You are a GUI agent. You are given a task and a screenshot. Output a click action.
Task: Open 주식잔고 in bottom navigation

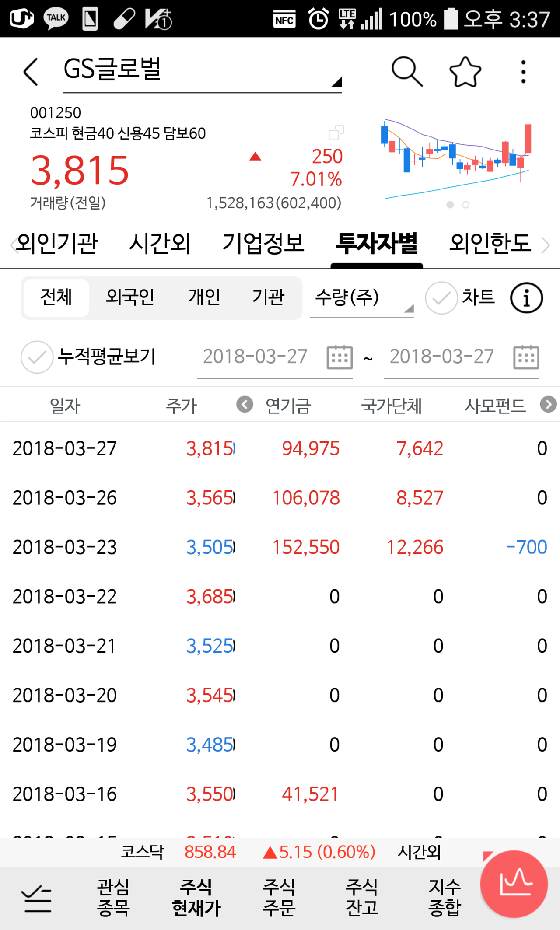click(x=362, y=898)
